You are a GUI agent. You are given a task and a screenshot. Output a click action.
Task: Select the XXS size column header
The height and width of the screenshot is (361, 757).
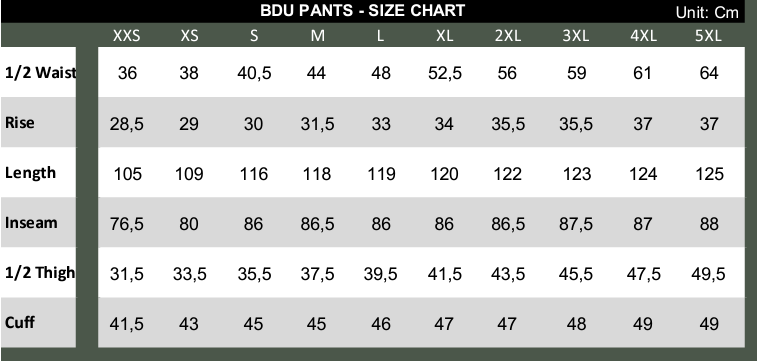[x=126, y=36]
